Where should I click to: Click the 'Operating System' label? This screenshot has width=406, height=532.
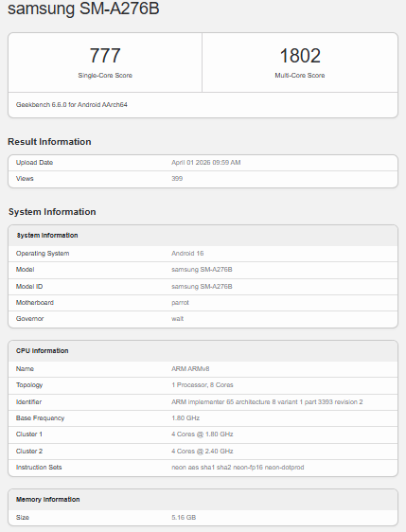tap(43, 254)
